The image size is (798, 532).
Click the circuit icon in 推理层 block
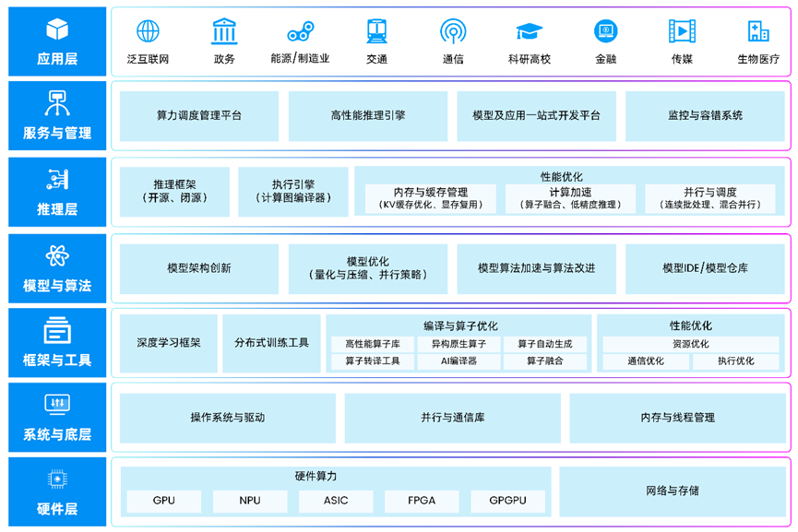(57, 179)
